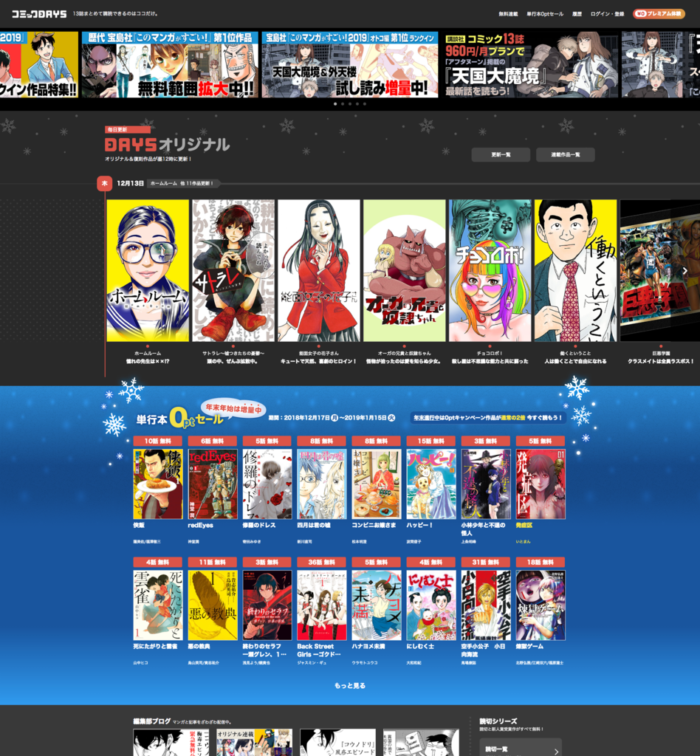Image resolution: width=700 pixels, height=756 pixels.
Task: Click the 発症区 title text
Action: coord(524,525)
